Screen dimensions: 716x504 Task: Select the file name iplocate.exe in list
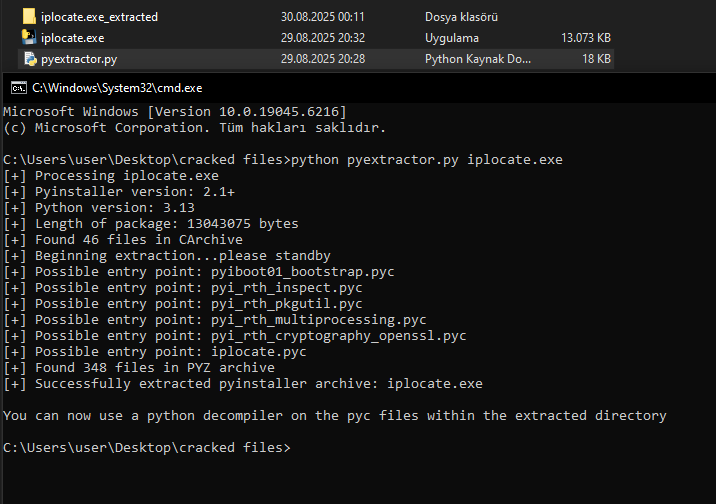pos(73,38)
